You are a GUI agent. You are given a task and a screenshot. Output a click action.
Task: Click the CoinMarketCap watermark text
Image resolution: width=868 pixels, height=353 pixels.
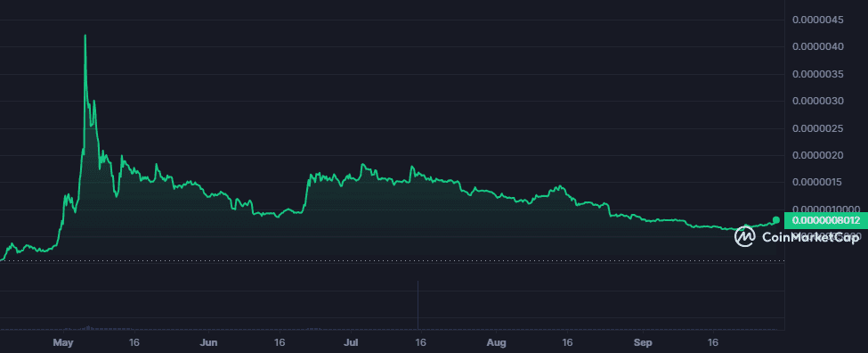point(811,237)
